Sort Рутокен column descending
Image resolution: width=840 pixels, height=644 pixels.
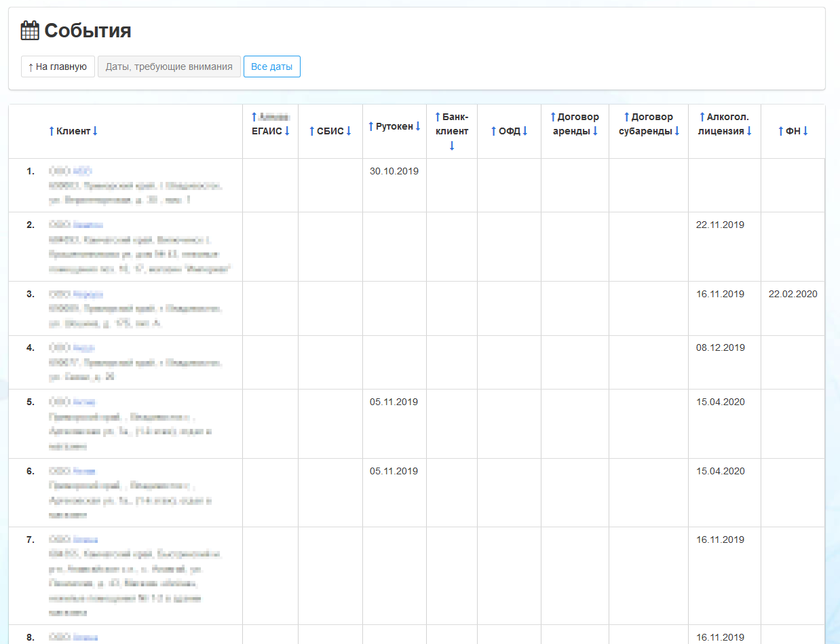click(419, 126)
